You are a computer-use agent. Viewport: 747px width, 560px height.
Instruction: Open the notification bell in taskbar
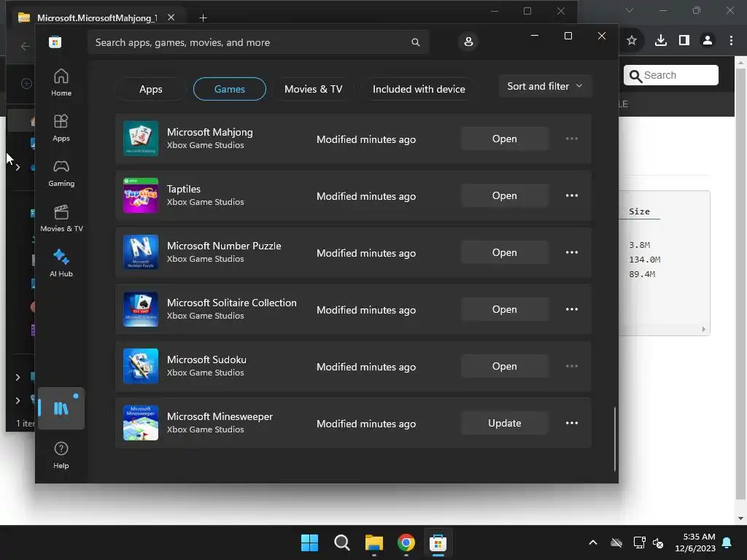727,542
